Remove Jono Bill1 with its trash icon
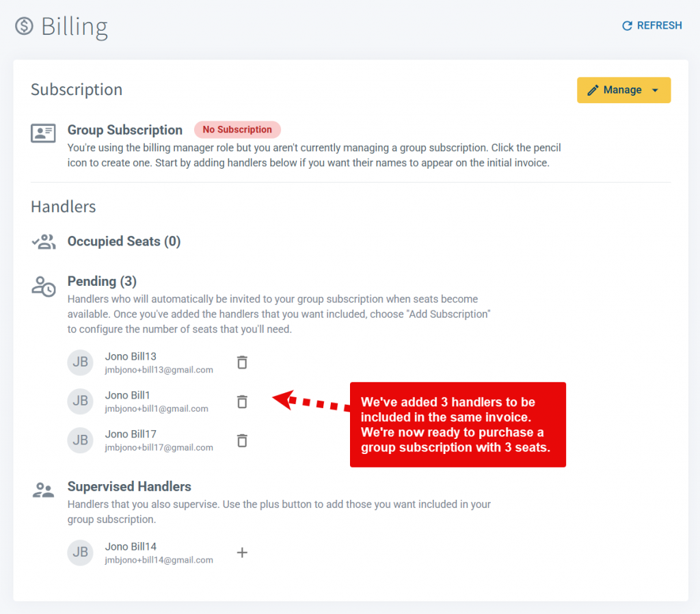This screenshot has width=700, height=614. pos(242,401)
